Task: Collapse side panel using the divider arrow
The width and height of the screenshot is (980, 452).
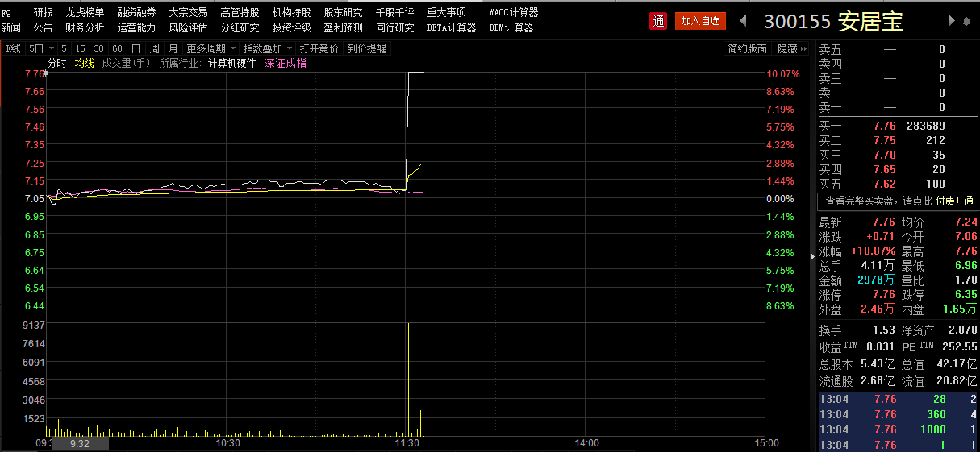Action: tap(812, 256)
